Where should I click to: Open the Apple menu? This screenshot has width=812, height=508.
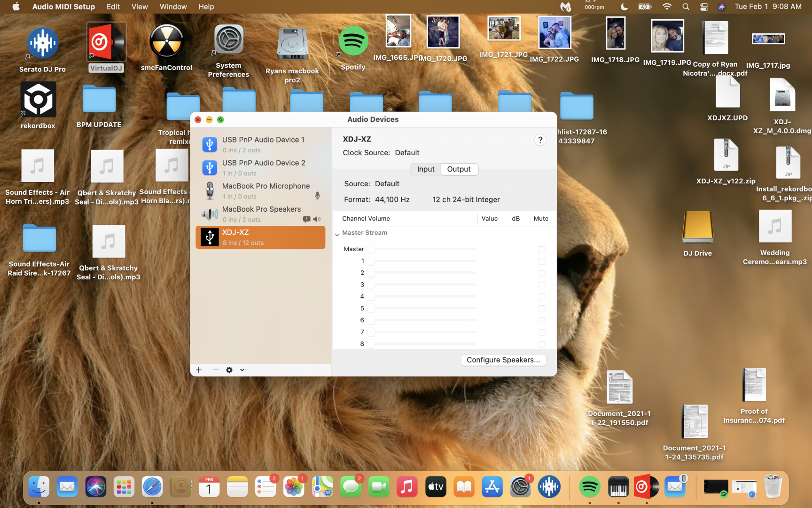pos(16,7)
